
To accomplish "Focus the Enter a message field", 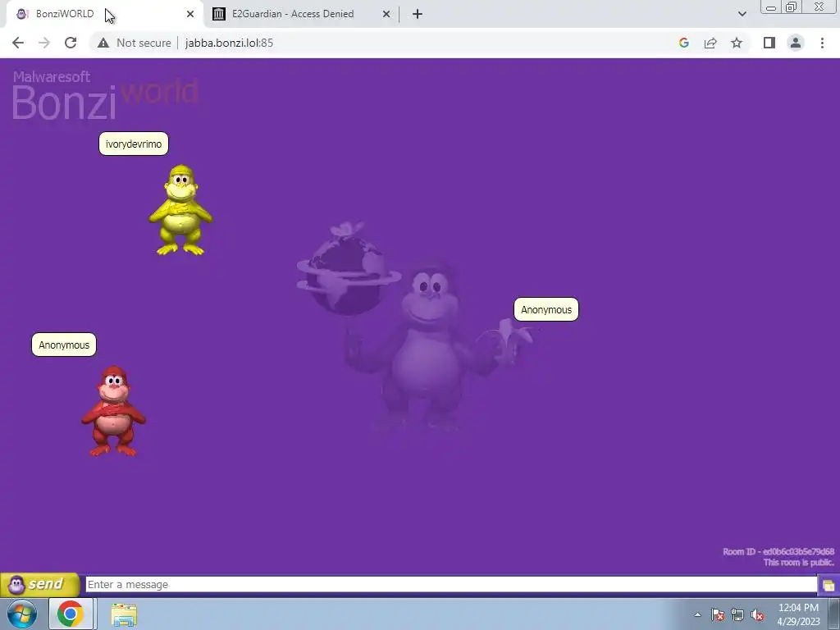I will pyautogui.click(x=451, y=584).
